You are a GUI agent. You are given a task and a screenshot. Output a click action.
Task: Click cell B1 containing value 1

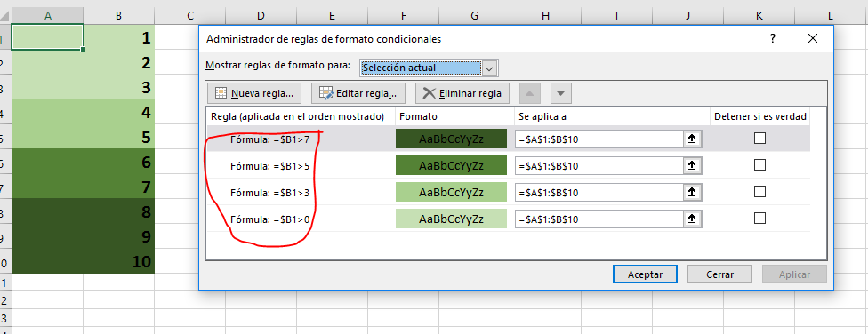pos(119,37)
